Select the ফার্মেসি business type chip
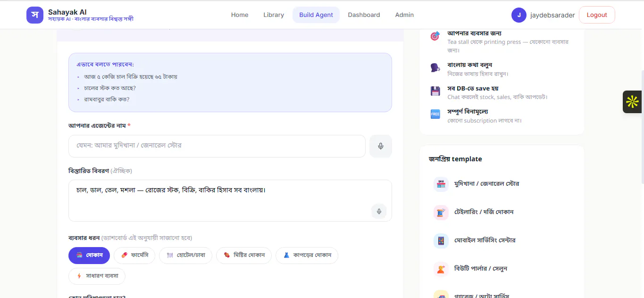 pos(134,256)
